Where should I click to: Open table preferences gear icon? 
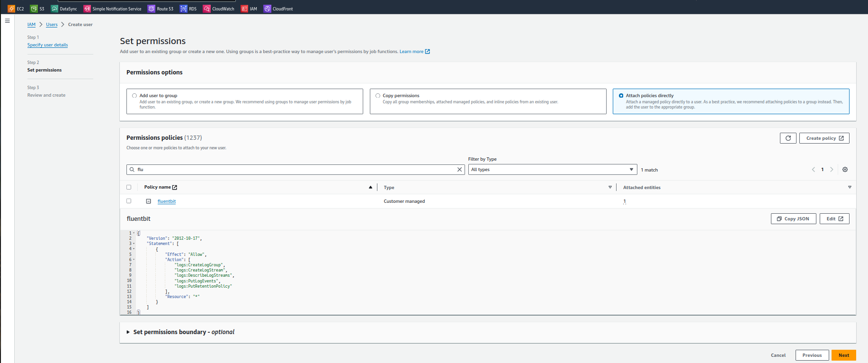pos(845,169)
